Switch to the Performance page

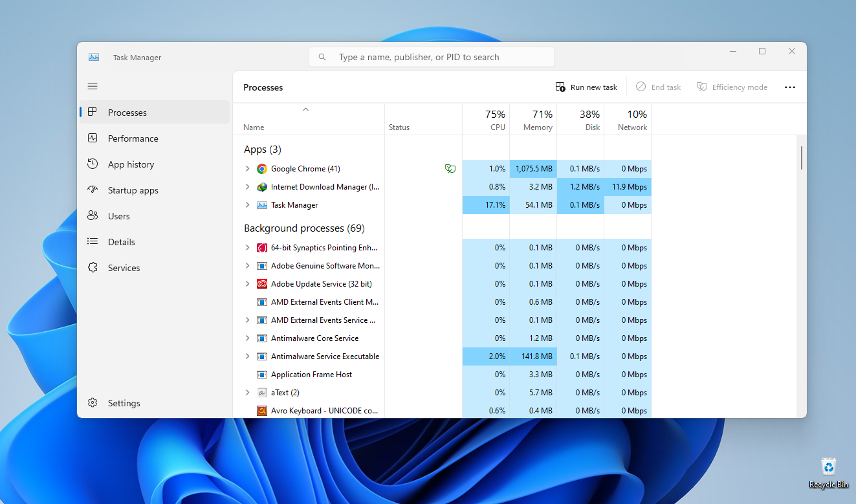pyautogui.click(x=154, y=138)
